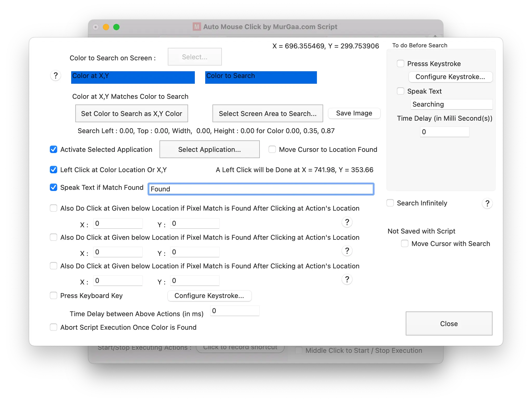This screenshot has width=532, height=402.
Task: Open the Select Application dialog
Action: 209,149
